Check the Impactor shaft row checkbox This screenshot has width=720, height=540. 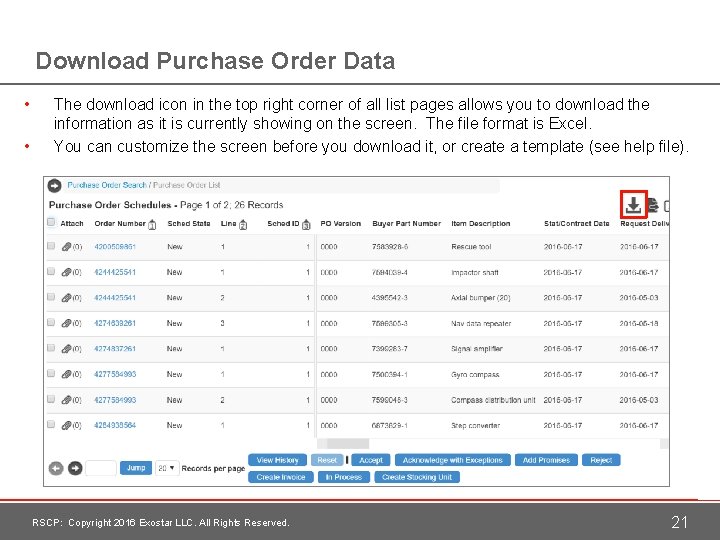coord(51,271)
